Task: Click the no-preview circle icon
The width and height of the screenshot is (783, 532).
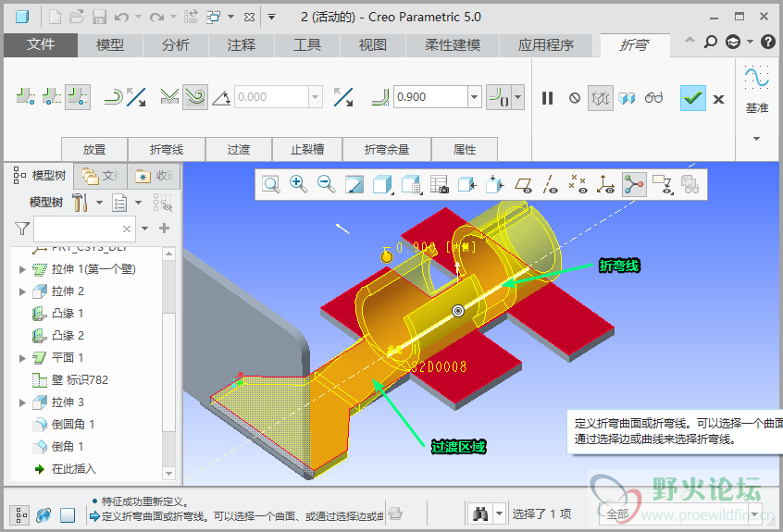Action: pos(574,98)
